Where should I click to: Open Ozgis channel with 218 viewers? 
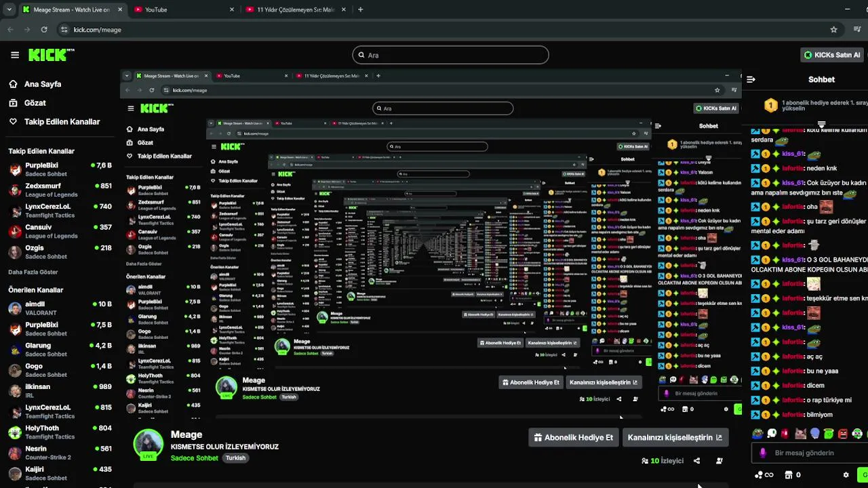pyautogui.click(x=60, y=252)
